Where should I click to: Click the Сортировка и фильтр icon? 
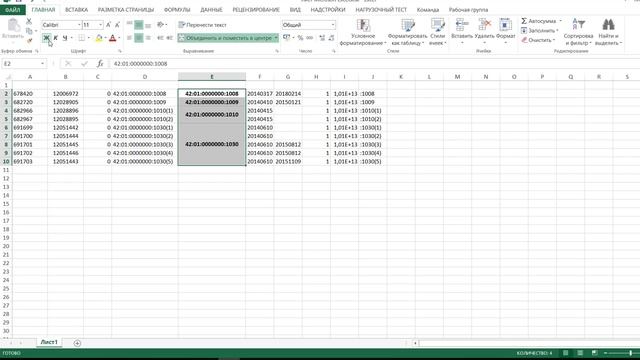click(x=578, y=25)
